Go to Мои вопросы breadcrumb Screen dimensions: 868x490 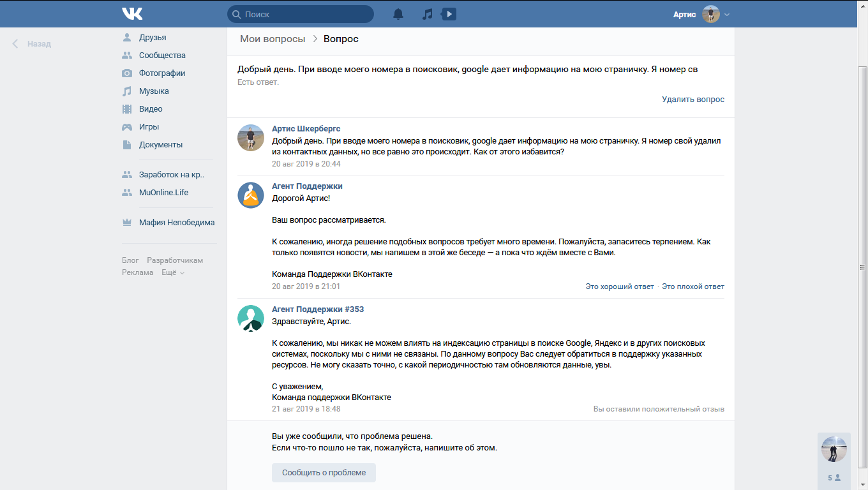coord(273,39)
